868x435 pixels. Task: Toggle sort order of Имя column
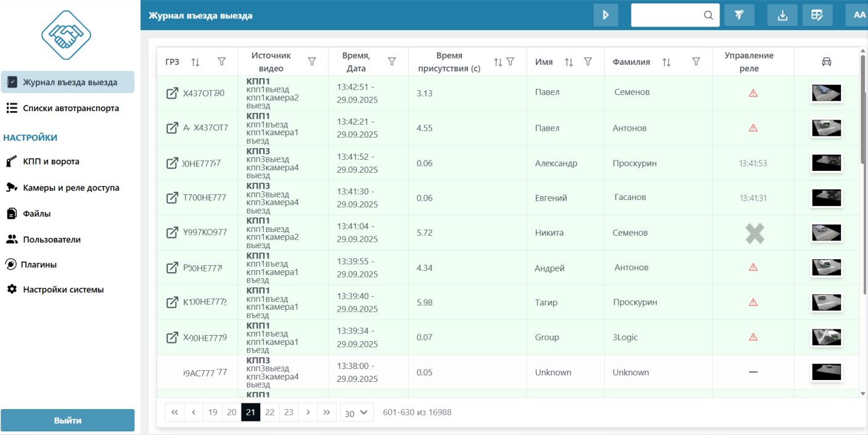tap(569, 62)
